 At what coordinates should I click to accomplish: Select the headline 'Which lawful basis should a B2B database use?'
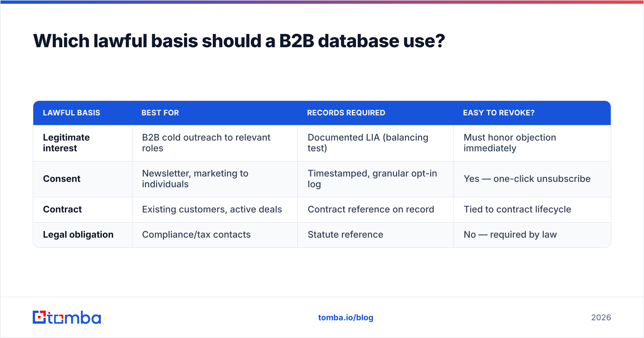click(x=239, y=41)
